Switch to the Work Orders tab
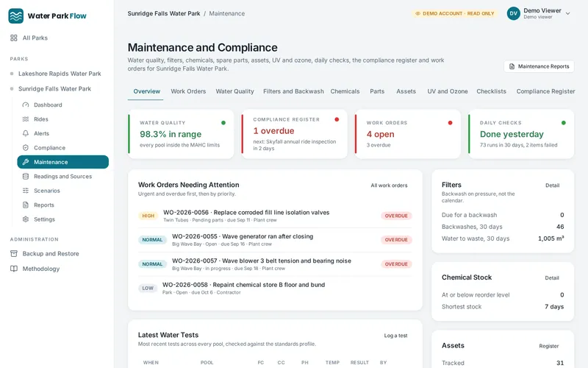588x368 pixels. point(188,91)
